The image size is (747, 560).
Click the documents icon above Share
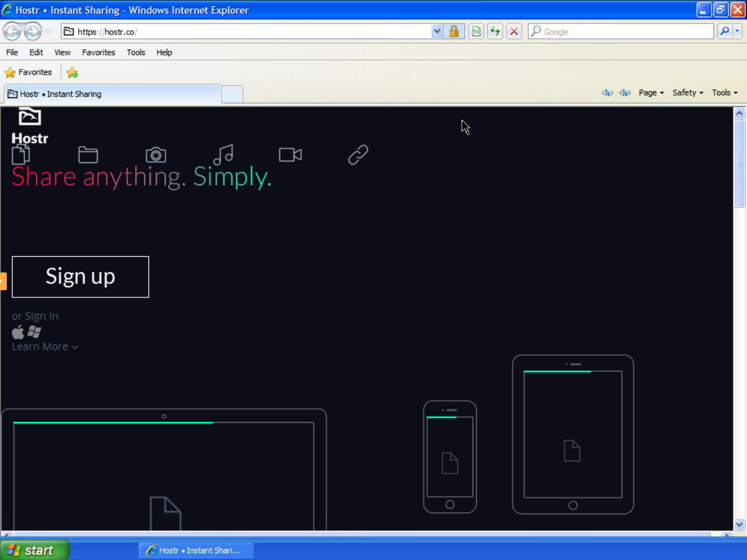click(x=21, y=155)
